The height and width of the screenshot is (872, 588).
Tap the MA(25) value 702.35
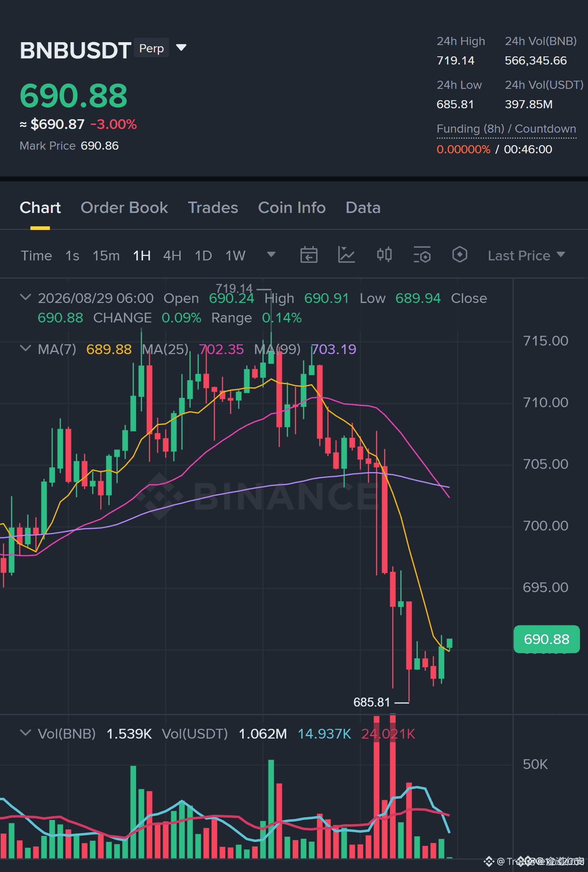click(x=221, y=349)
